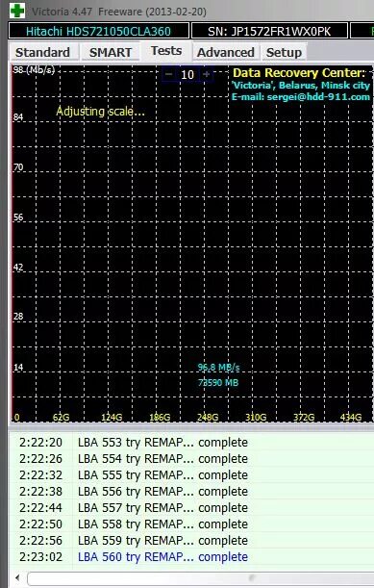374x588 pixels.
Task: Select log row LBA 558 try REMAP
Action: point(191,524)
